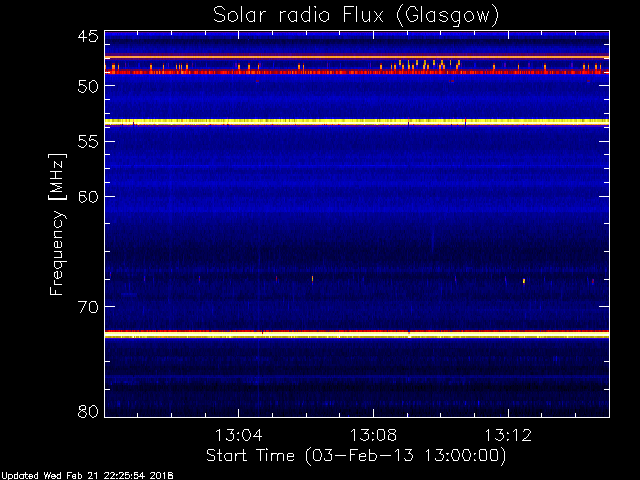Click the 13:08 time tick label
The height and width of the screenshot is (480, 640).
coord(373,436)
